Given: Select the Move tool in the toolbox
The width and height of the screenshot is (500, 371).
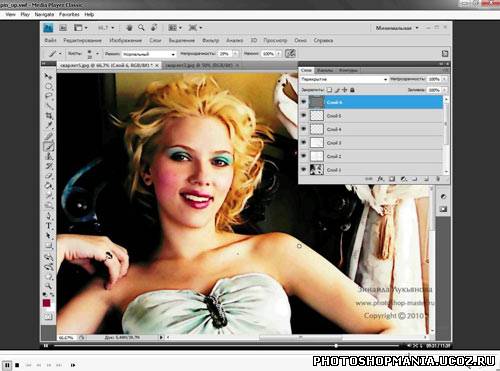Looking at the screenshot, I should pos(49,76).
